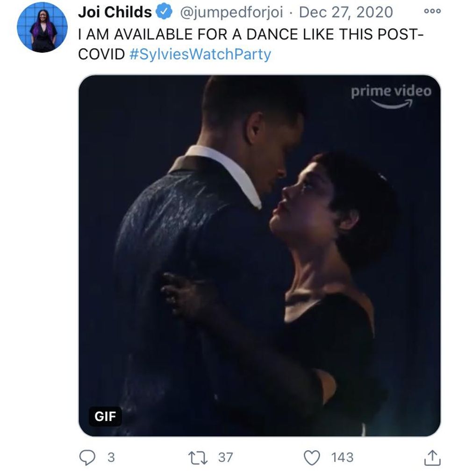Open the #SylviesWatchParty hashtag

199,54
